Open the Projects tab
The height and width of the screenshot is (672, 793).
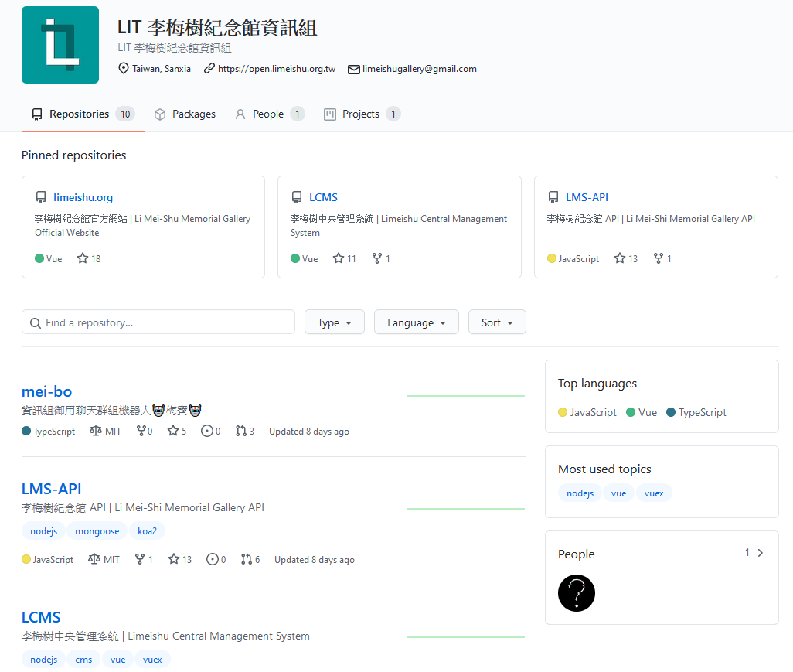click(x=362, y=114)
